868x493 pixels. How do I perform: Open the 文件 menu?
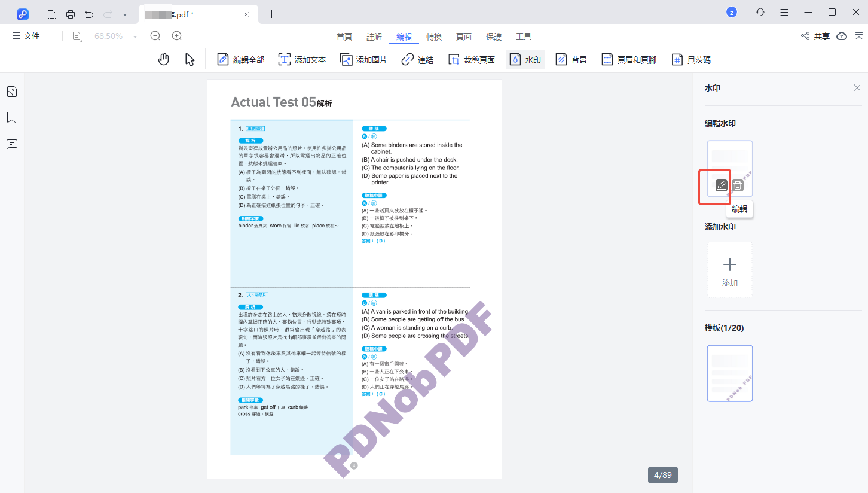coord(26,36)
